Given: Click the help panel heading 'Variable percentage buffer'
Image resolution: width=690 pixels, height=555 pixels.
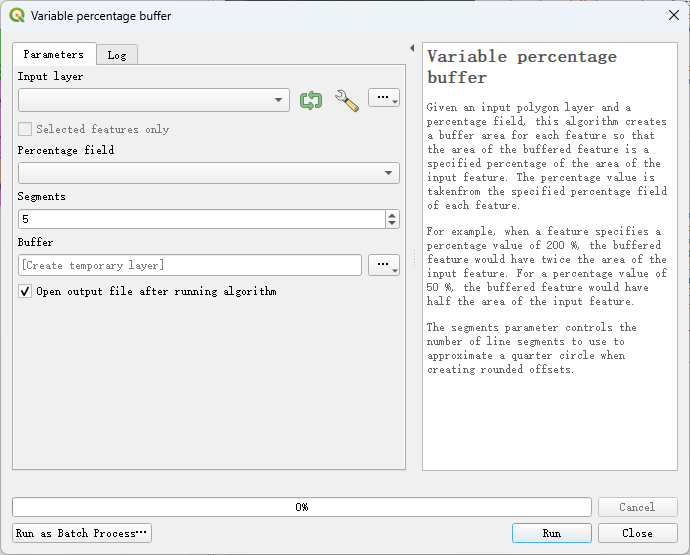Looking at the screenshot, I should [522, 67].
